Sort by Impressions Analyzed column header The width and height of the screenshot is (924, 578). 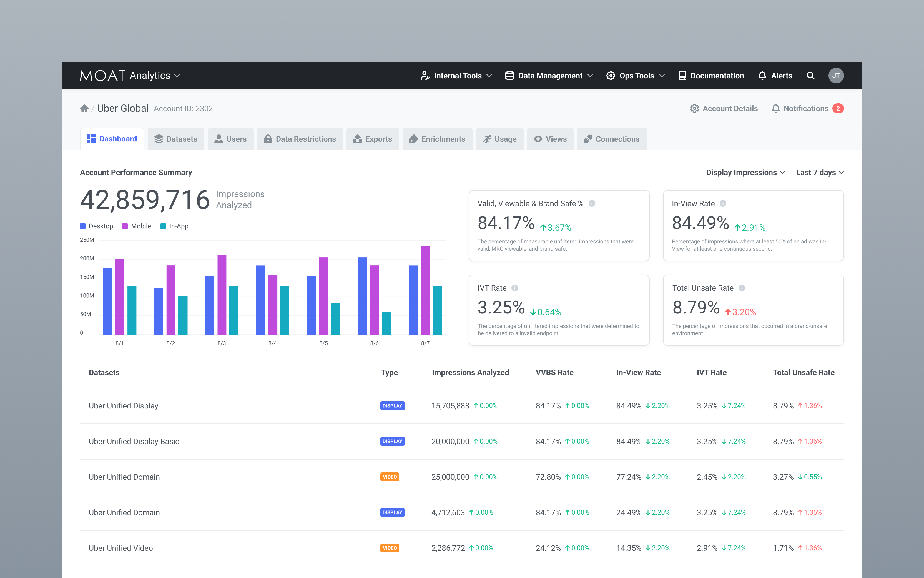pyautogui.click(x=470, y=372)
